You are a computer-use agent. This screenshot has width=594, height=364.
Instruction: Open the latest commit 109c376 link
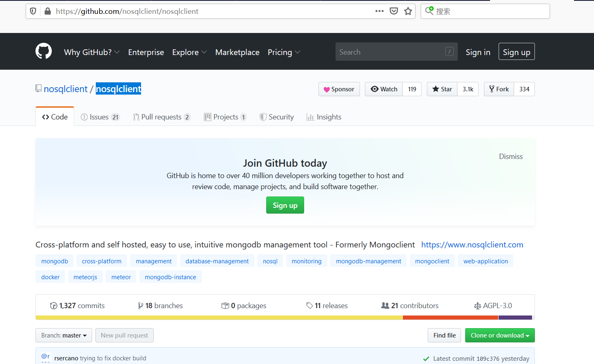coord(488,359)
